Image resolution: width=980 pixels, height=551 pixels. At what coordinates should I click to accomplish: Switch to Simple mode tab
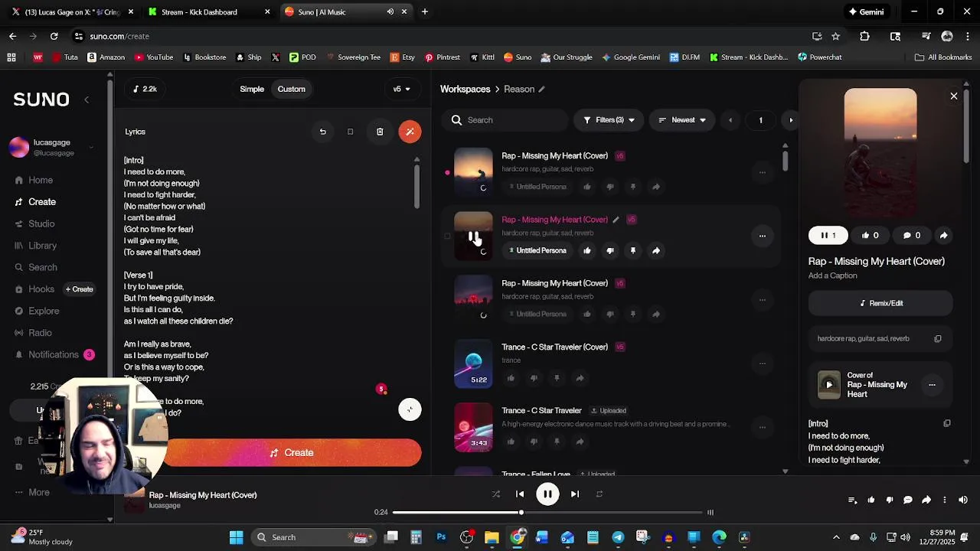coord(252,89)
